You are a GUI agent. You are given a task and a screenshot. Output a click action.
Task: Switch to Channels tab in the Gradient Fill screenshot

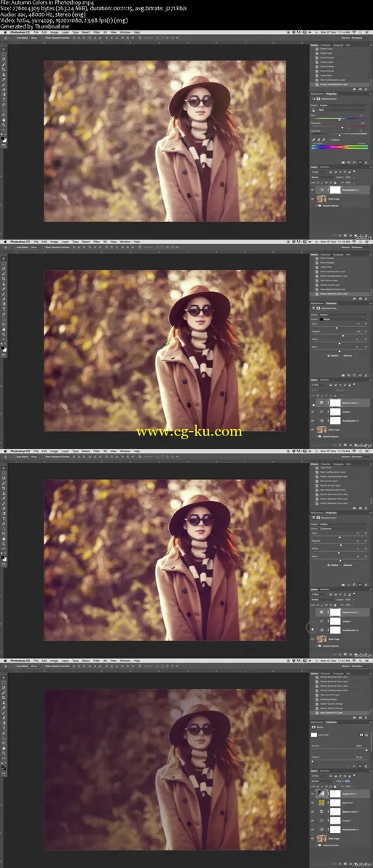pyautogui.click(x=324, y=770)
